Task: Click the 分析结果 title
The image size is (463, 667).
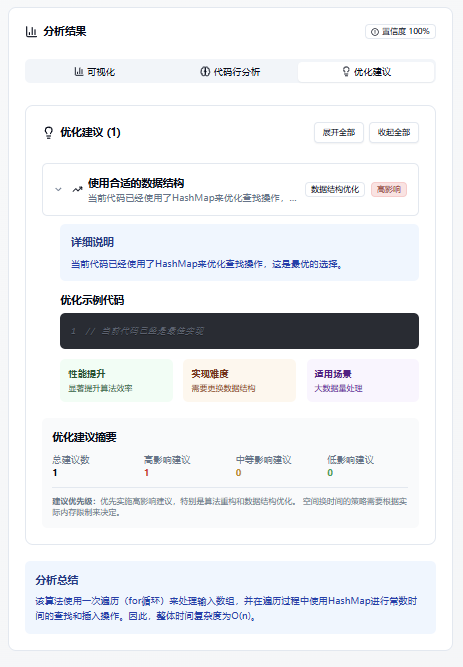Action: click(x=65, y=31)
